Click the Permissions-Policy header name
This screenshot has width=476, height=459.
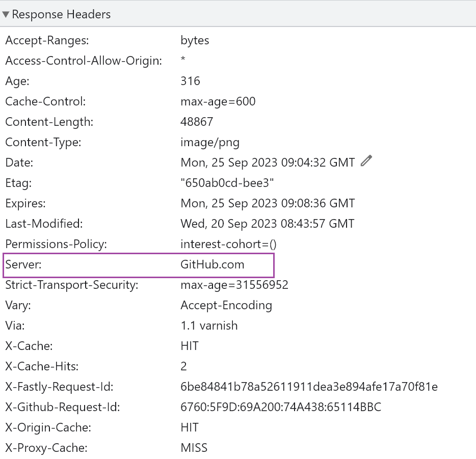56,245
